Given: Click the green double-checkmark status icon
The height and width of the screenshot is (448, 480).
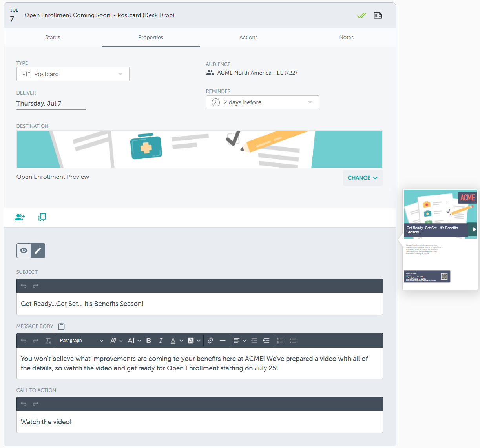Looking at the screenshot, I should [x=361, y=15].
